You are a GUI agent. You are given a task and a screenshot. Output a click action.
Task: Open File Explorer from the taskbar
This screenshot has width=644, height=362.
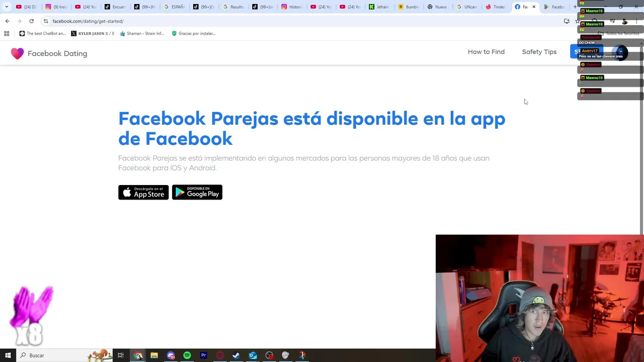[x=154, y=355]
